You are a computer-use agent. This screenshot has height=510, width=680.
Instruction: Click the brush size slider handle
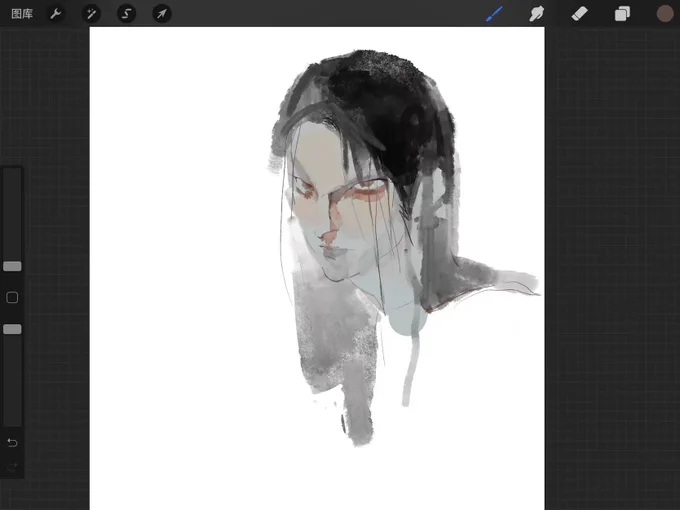coord(12,266)
